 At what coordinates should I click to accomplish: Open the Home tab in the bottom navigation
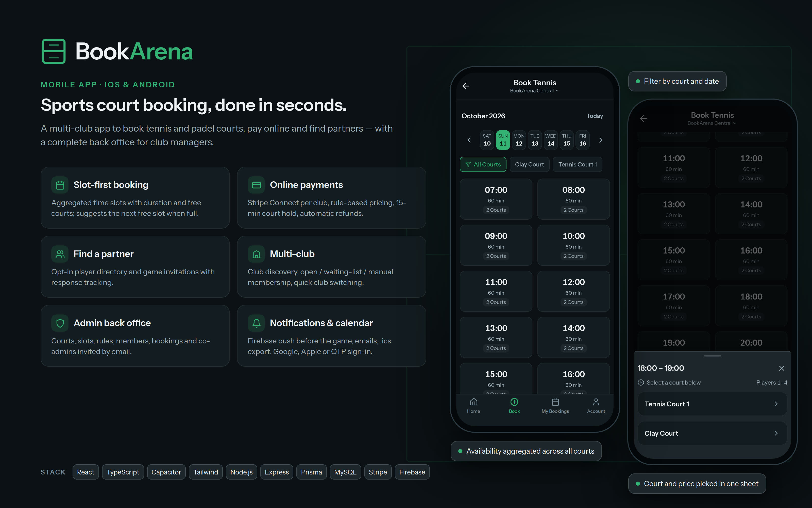(x=473, y=406)
